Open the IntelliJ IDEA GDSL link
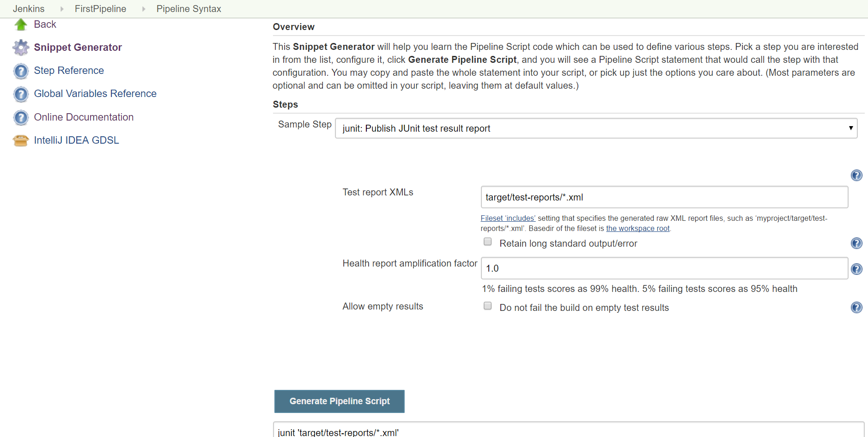The image size is (868, 437). tap(76, 140)
